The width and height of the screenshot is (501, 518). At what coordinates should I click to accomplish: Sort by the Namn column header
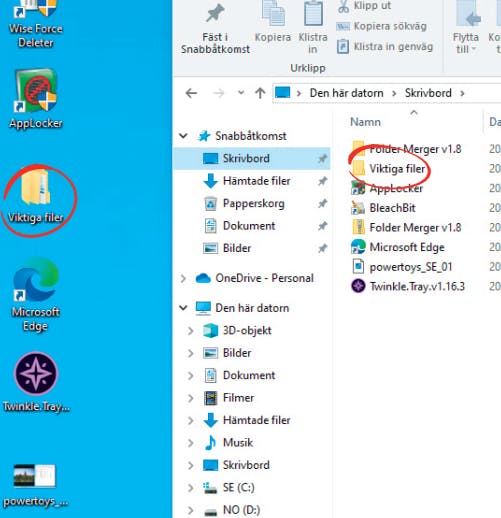(365, 122)
